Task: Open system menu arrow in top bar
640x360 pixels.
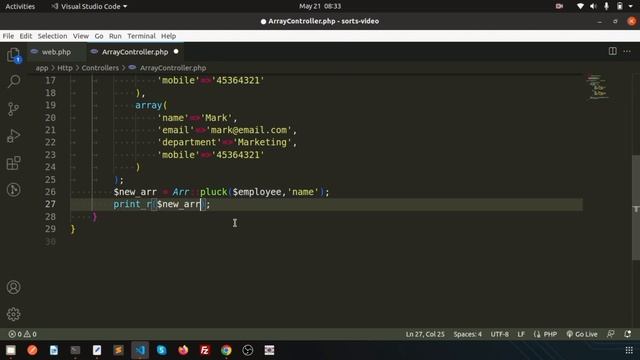Action: coord(631,6)
